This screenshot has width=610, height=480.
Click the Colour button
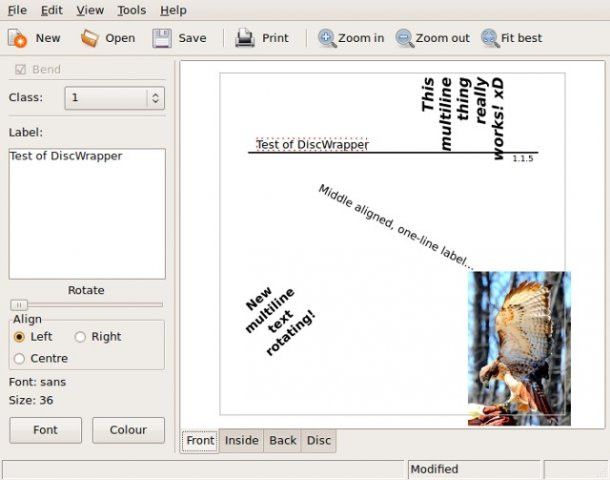coord(128,430)
